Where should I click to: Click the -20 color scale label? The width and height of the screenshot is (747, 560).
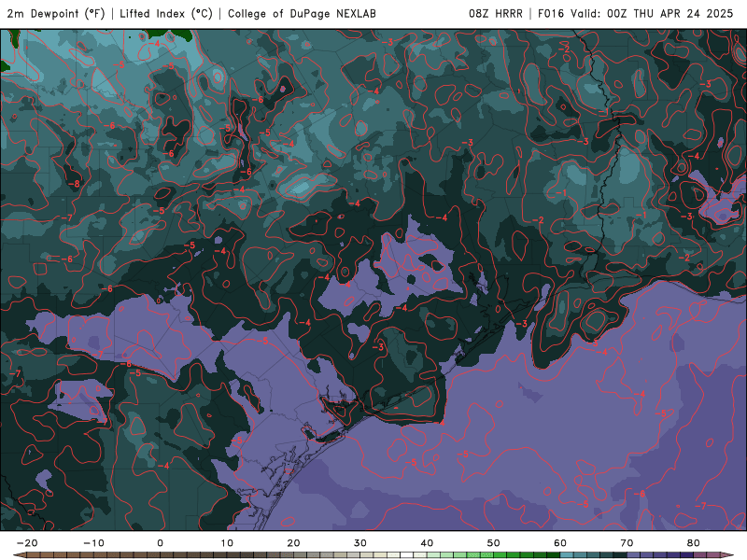click(27, 543)
